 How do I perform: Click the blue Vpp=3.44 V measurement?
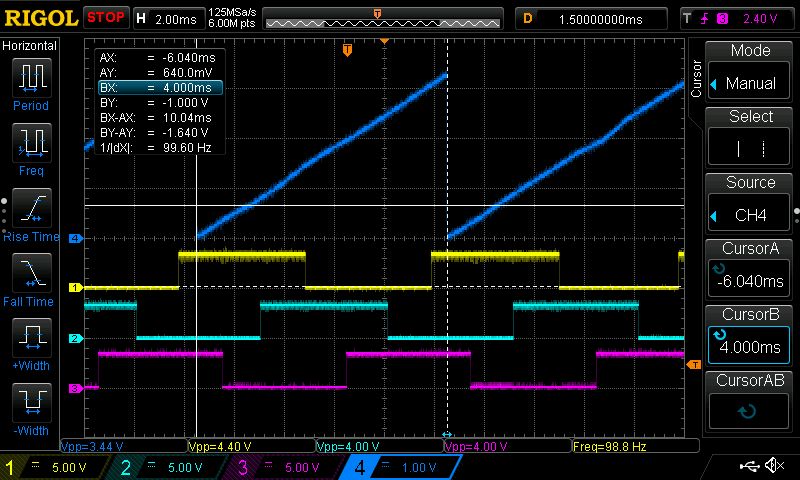[92, 447]
